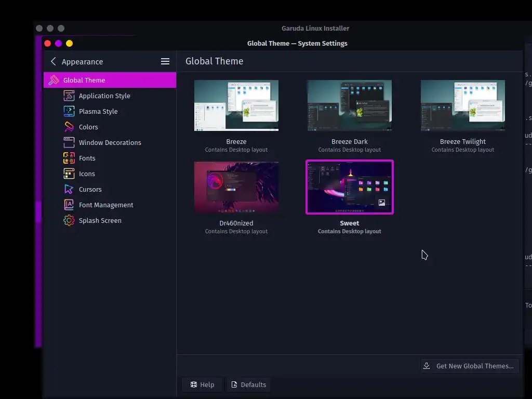The width and height of the screenshot is (532, 399).
Task: Click the Window Decorations icon
Action: tap(69, 142)
